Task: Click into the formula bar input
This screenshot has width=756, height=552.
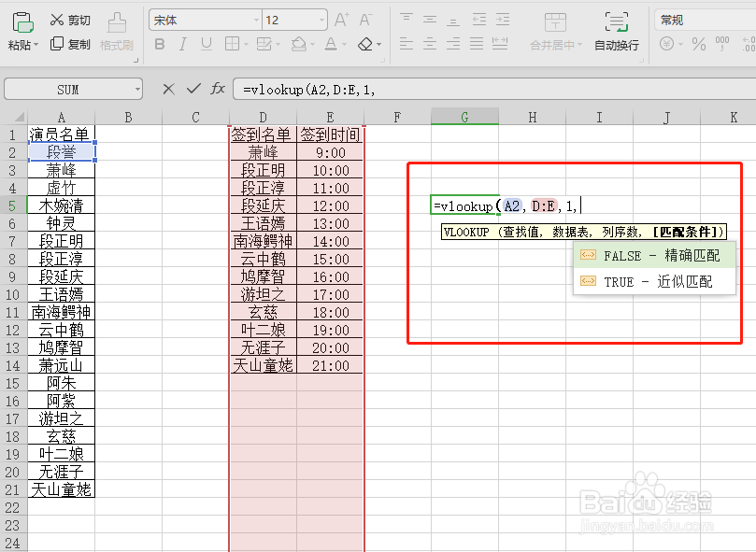Action: 494,90
